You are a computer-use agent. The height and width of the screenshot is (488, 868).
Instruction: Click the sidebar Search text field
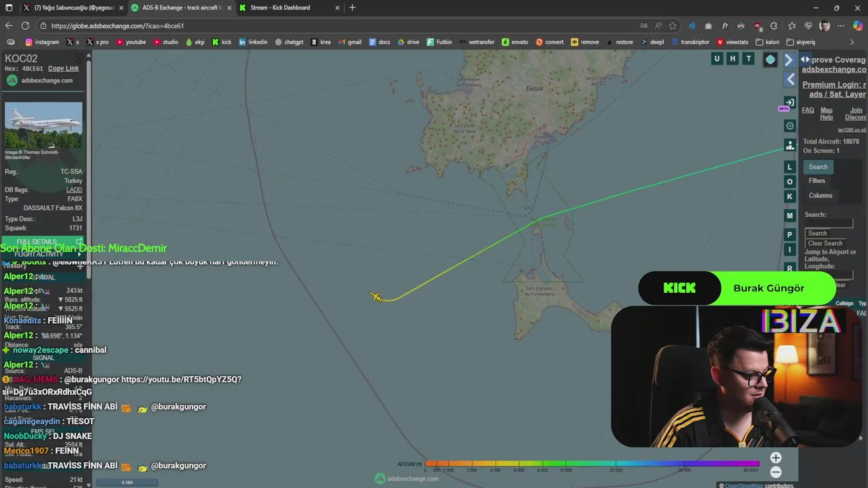(x=829, y=224)
